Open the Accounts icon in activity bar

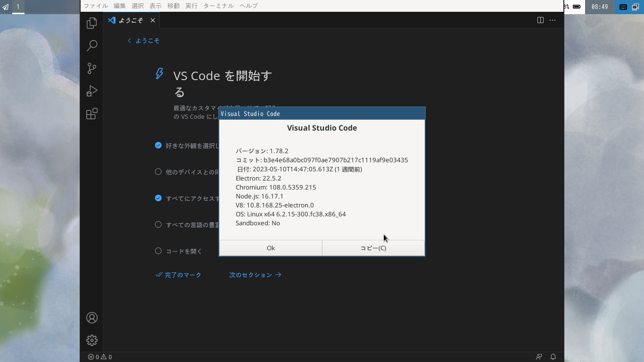pyautogui.click(x=92, y=318)
